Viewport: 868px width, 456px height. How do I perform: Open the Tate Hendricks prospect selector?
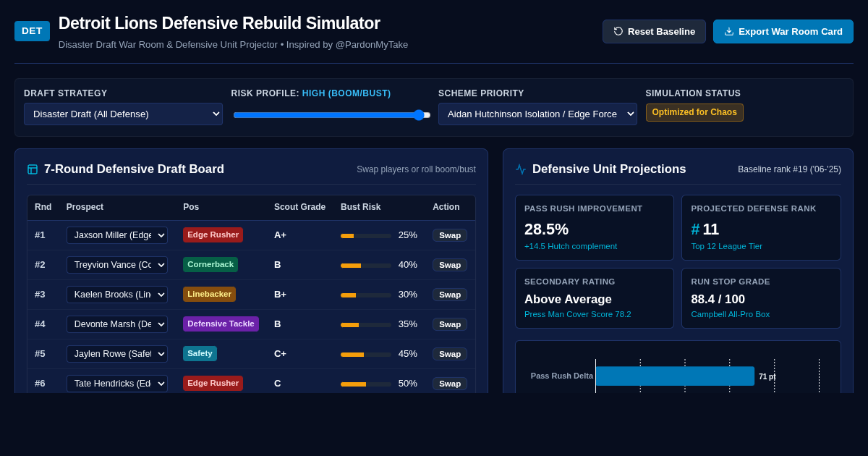[x=117, y=384]
